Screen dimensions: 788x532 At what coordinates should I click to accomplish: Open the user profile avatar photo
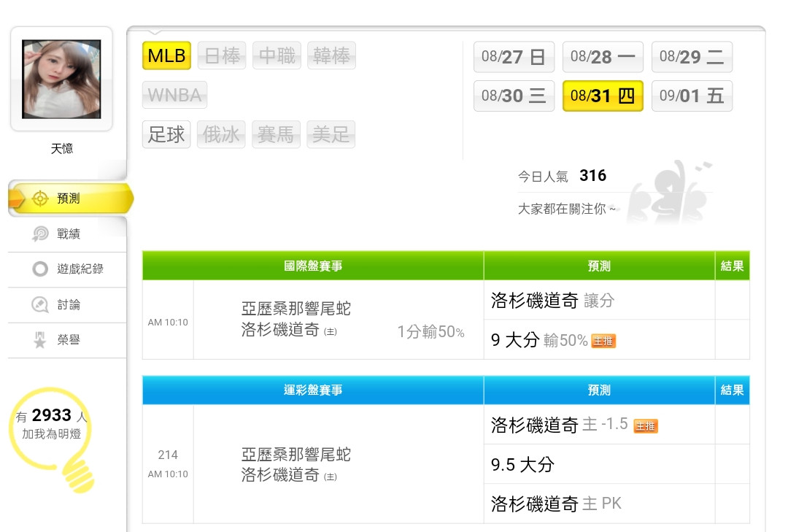pyautogui.click(x=61, y=79)
